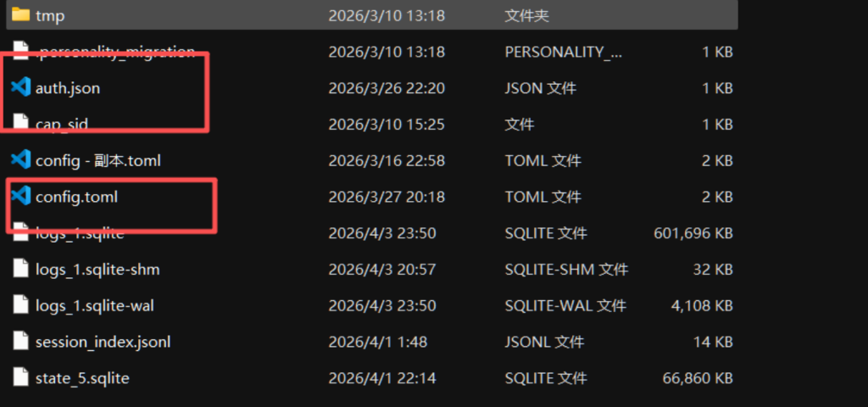Click the blank file icon of logs_1.sqlite-shm
This screenshot has height=407, width=868.
point(20,270)
